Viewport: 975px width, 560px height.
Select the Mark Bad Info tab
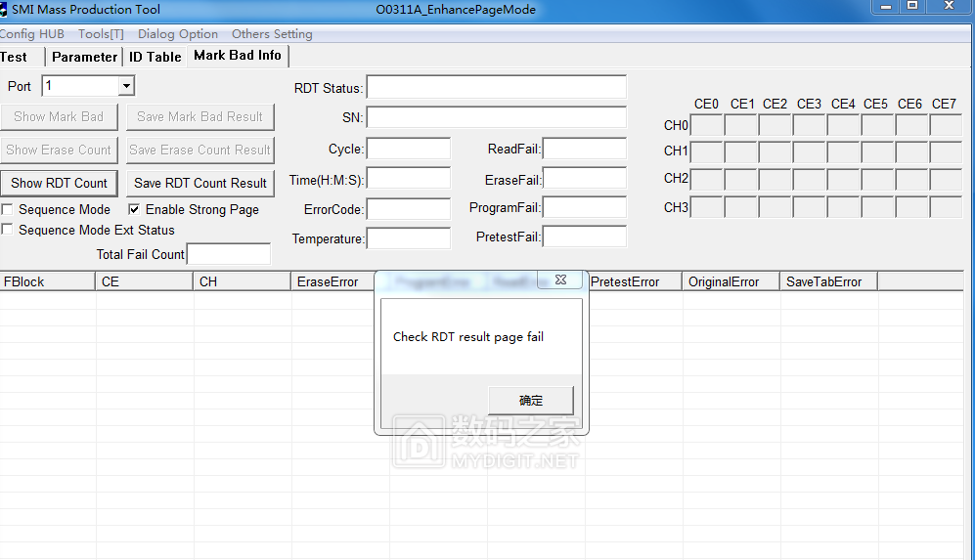[x=238, y=56]
